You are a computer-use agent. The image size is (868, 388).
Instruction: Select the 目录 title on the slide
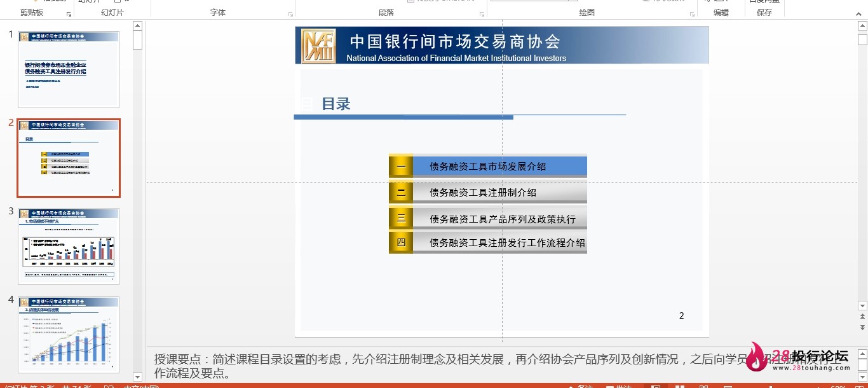336,104
